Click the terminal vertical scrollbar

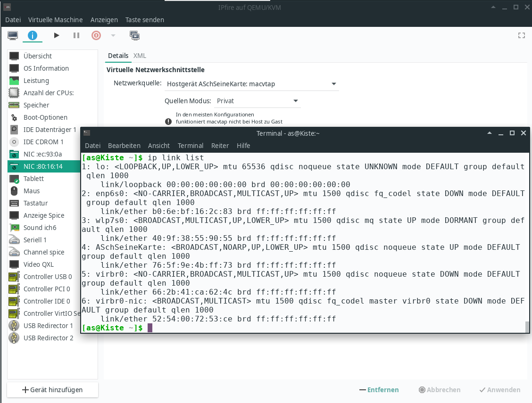527,326
